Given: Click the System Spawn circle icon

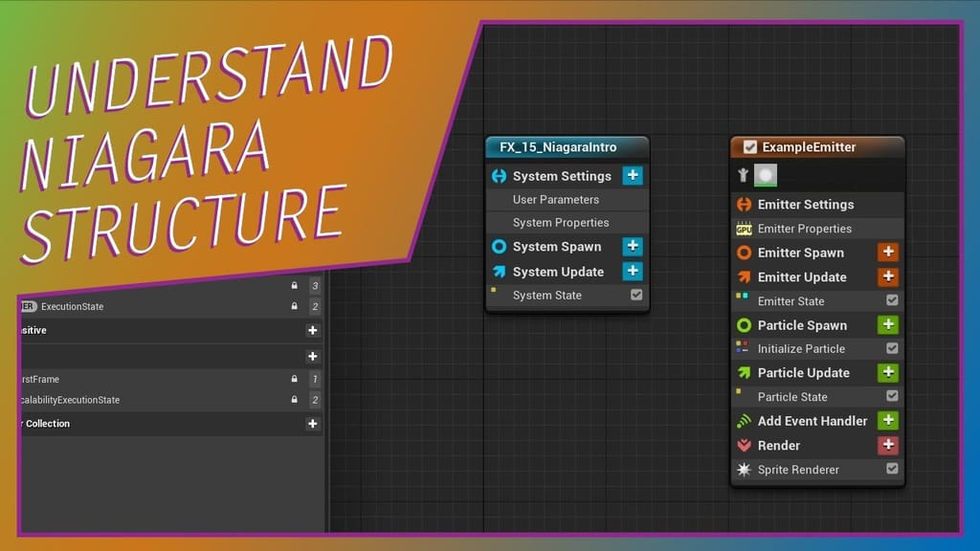Looking at the screenshot, I should coord(499,246).
